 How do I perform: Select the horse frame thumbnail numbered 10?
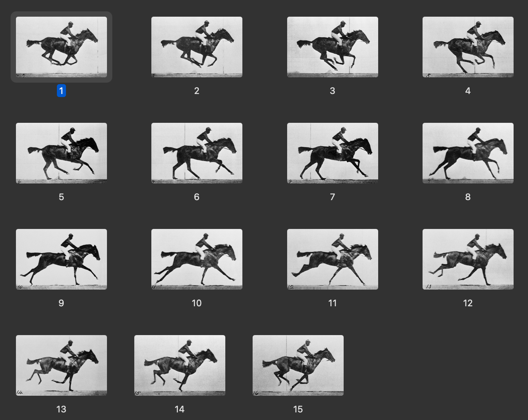click(x=197, y=259)
